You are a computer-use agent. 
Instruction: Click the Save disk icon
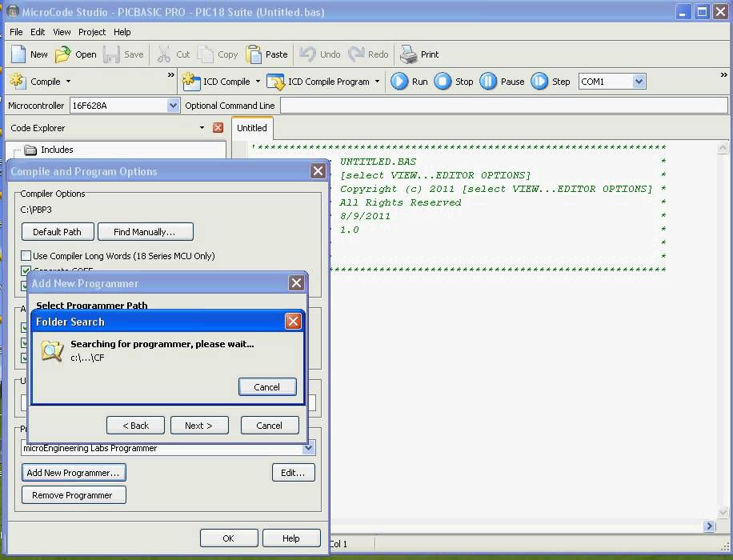pos(111,54)
